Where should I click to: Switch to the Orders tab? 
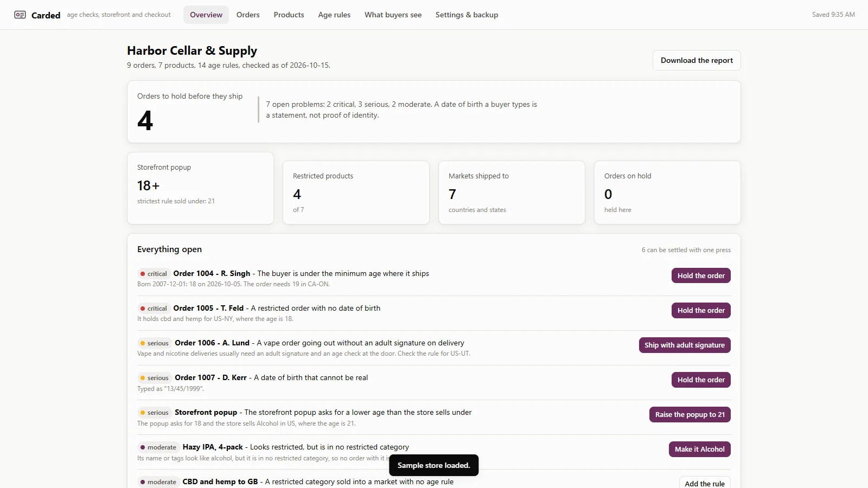[248, 15]
